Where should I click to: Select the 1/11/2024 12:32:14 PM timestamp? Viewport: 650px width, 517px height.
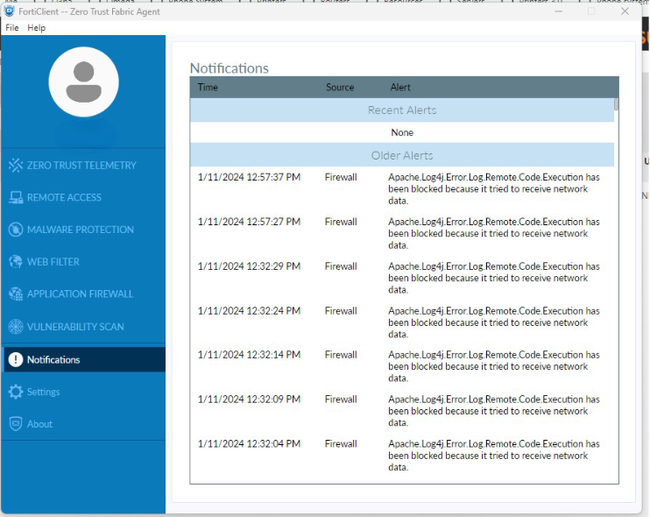249,355
